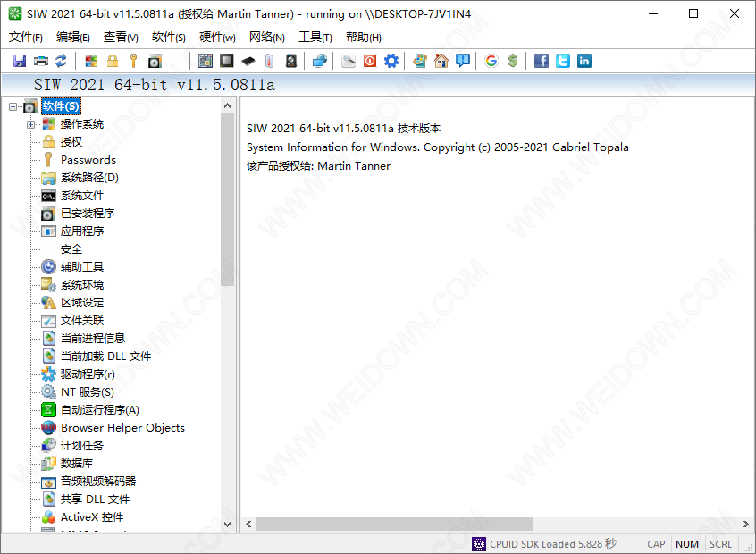Image resolution: width=756 pixels, height=554 pixels.
Task: Click the red shutdown power toolbar icon
Action: click(x=370, y=61)
